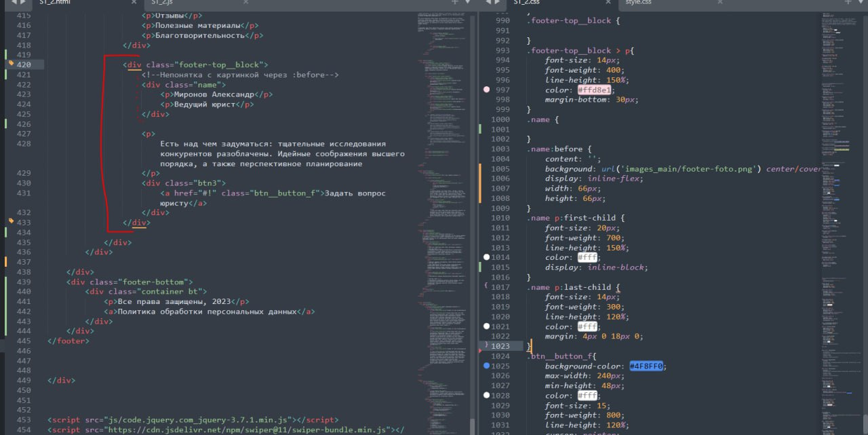Click the #ffd8e1 color swatch
The image size is (868, 435).
coord(594,90)
